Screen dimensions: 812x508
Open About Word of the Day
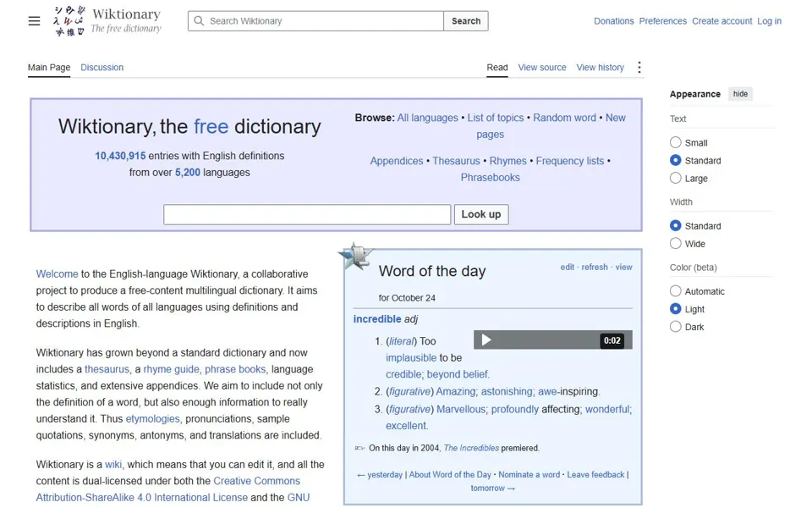pyautogui.click(x=450, y=475)
